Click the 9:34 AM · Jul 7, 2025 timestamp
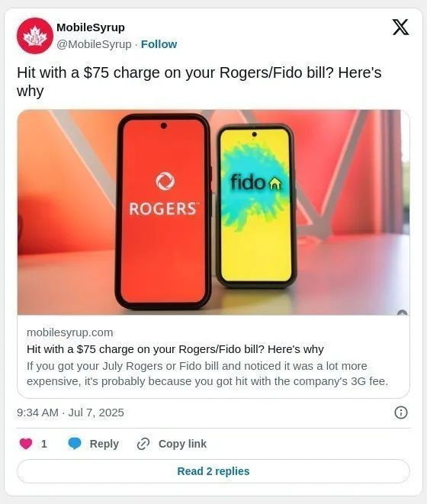The image size is (427, 504). click(70, 413)
